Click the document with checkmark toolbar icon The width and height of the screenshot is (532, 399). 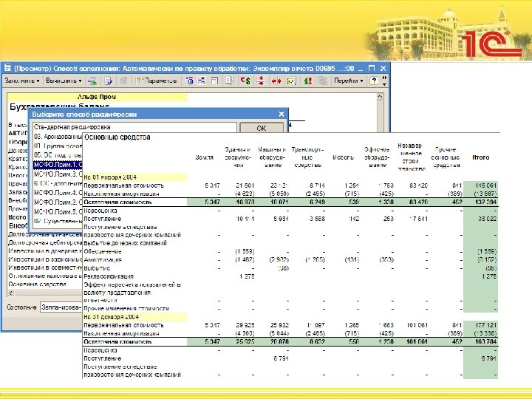tap(108, 81)
